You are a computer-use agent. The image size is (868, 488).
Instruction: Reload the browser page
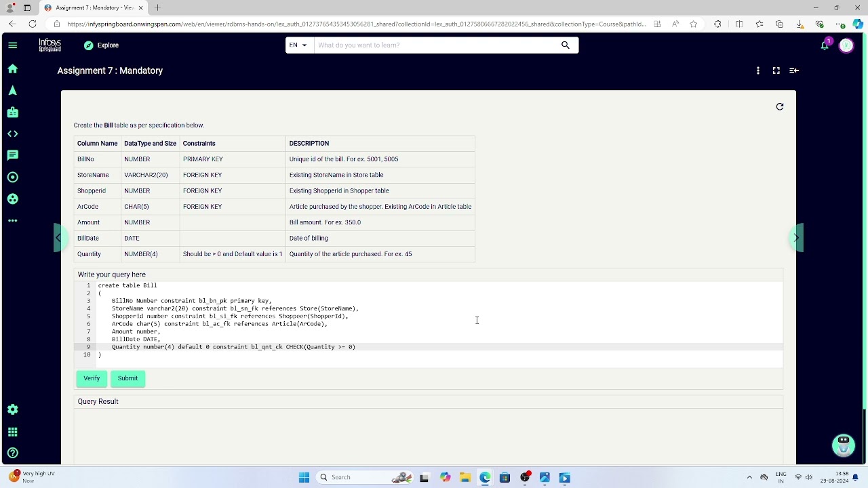point(33,24)
